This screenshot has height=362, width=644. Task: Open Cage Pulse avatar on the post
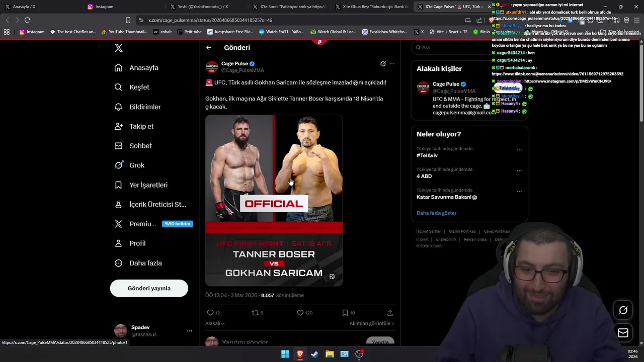pos(212,67)
